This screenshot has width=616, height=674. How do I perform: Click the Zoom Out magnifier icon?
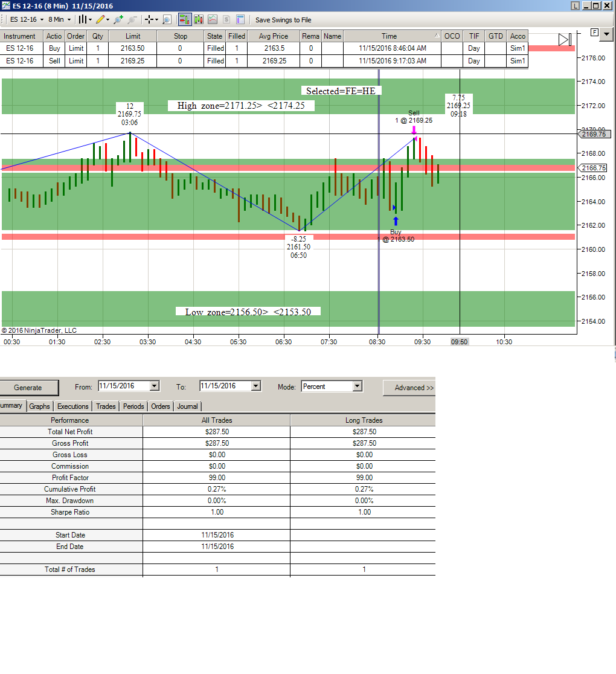[x=132, y=19]
